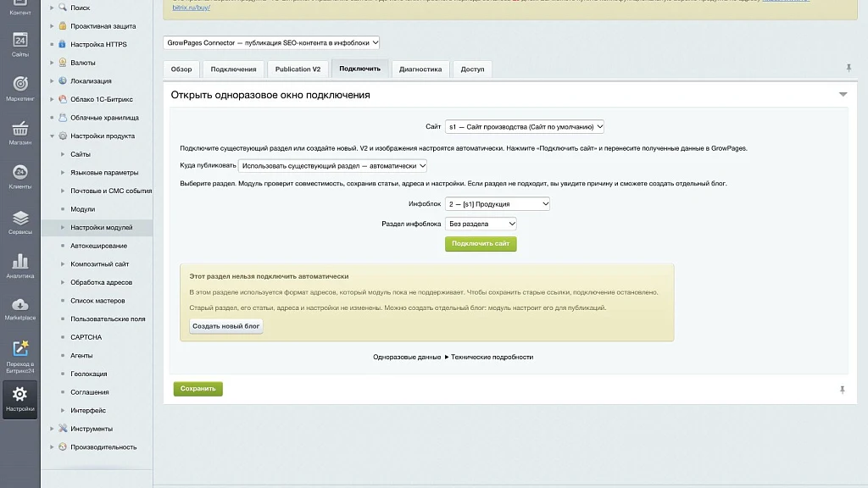Switch to the Доступ tab

(472, 69)
